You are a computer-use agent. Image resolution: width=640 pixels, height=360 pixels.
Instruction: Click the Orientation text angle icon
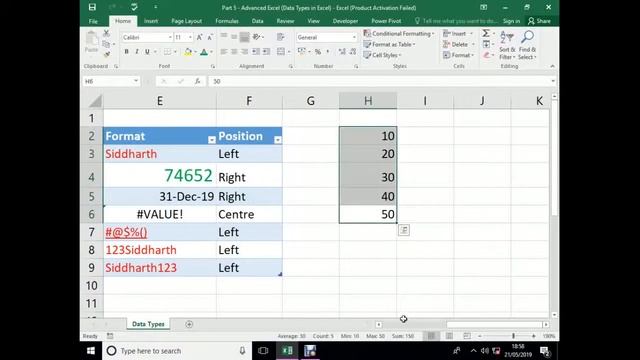tap(257, 37)
